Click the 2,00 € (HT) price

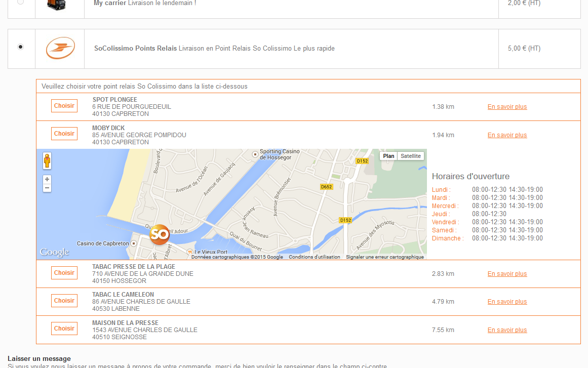point(524,3)
